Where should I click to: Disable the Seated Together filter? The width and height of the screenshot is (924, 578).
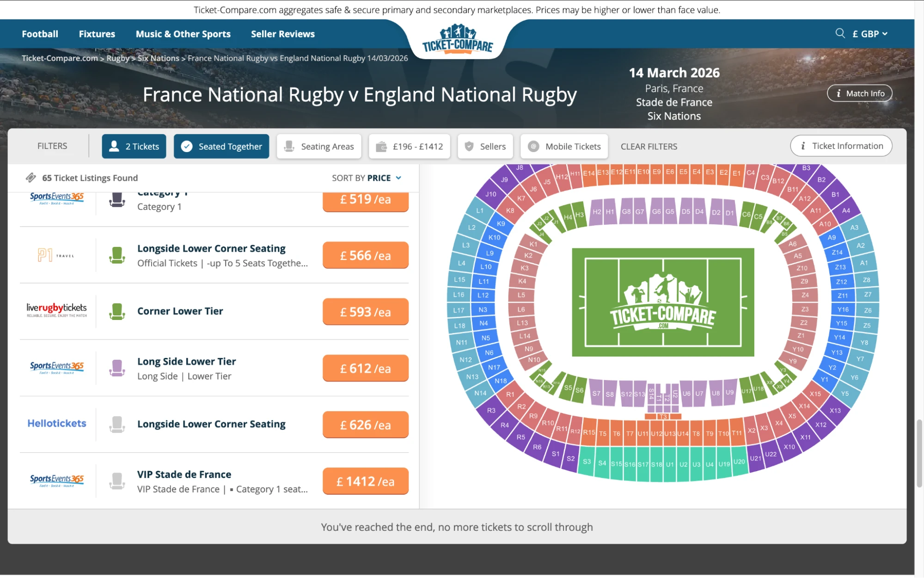221,146
